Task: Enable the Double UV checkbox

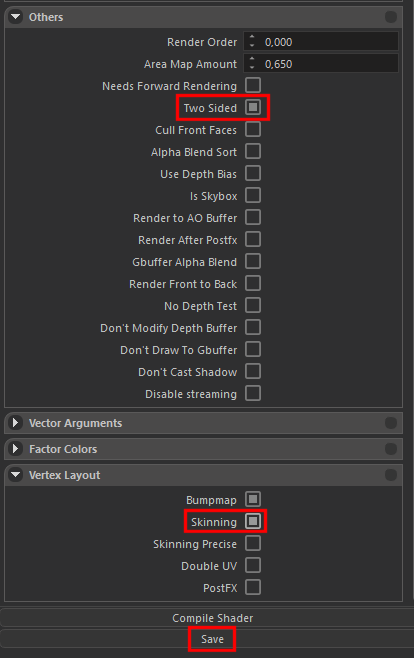Action: pos(253,566)
